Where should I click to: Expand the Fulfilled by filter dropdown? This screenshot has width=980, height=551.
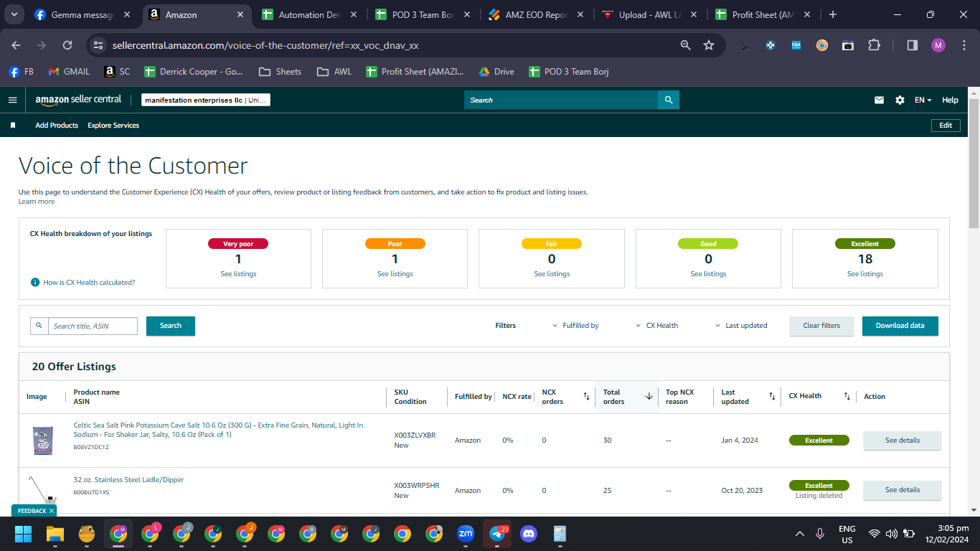point(575,326)
